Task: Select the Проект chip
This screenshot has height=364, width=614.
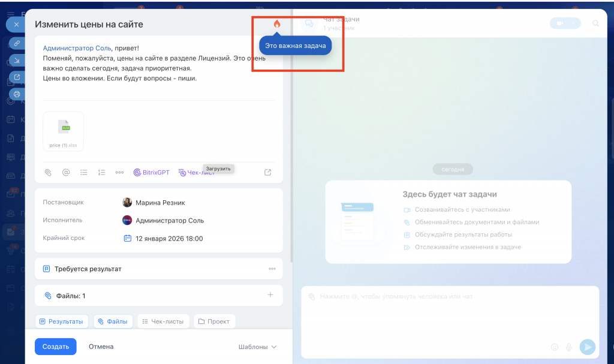Action: coord(214,321)
